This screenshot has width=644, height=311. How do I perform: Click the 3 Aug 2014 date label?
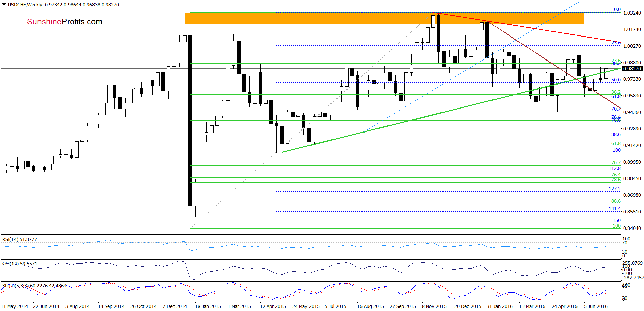click(x=78, y=306)
